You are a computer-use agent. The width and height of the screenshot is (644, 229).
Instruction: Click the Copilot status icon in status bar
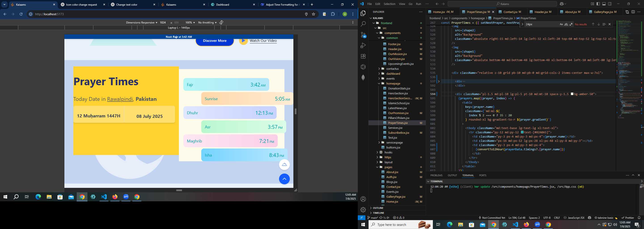[x=589, y=218]
